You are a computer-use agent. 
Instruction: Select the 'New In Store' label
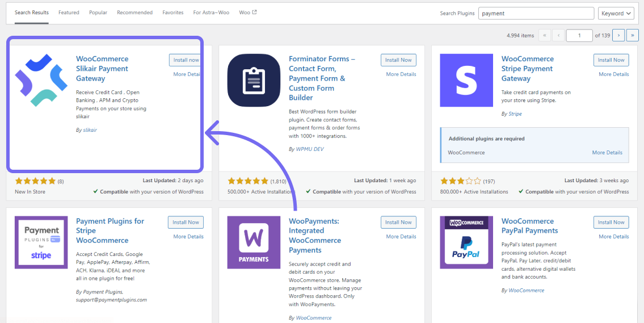coord(30,192)
